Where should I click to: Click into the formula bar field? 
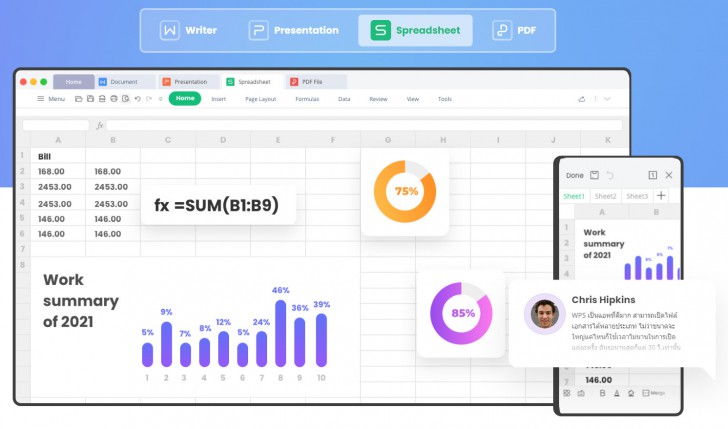click(x=364, y=125)
